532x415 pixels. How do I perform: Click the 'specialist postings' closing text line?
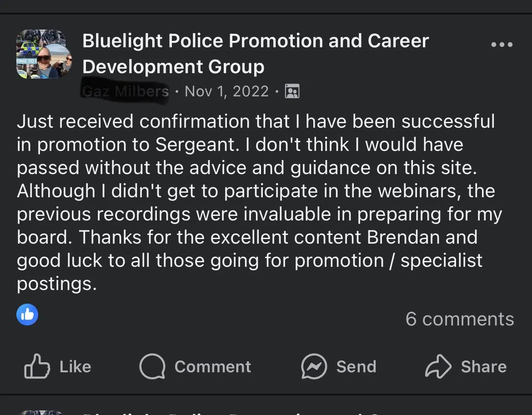(57, 284)
